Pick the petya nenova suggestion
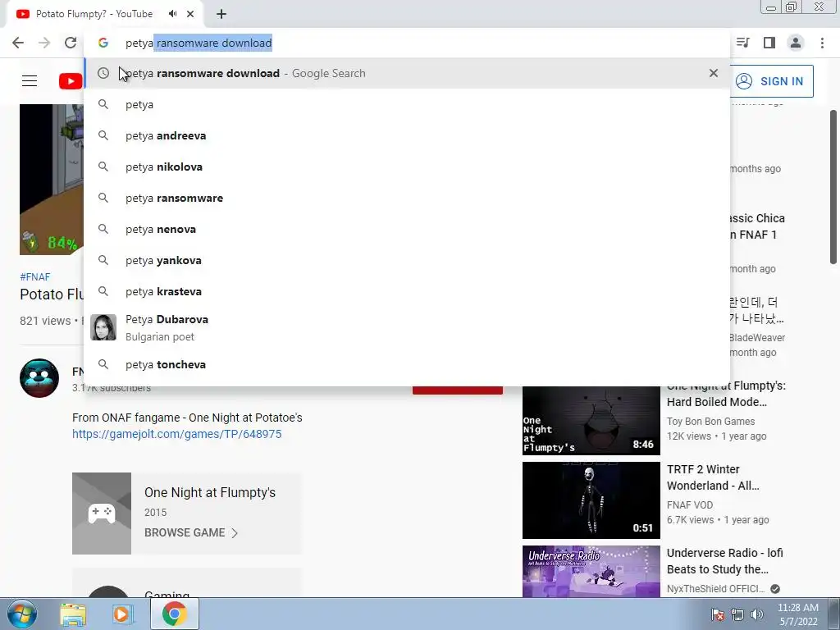The image size is (840, 630). point(407,229)
